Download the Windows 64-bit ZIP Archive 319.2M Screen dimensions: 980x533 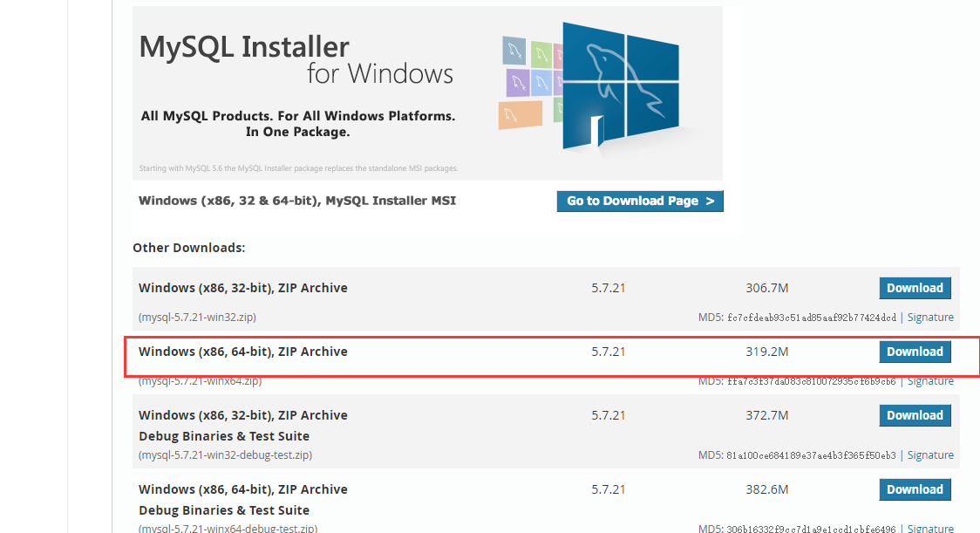click(915, 352)
